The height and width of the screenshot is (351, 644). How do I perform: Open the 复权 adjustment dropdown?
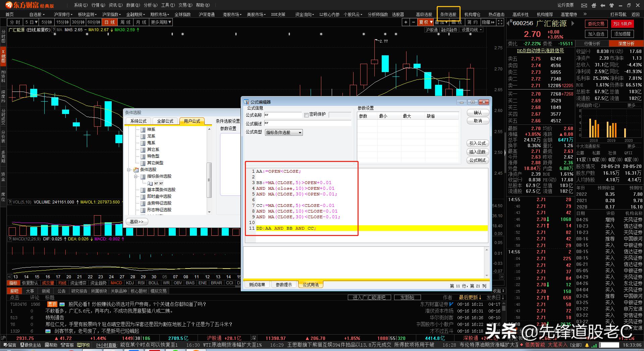point(426,22)
